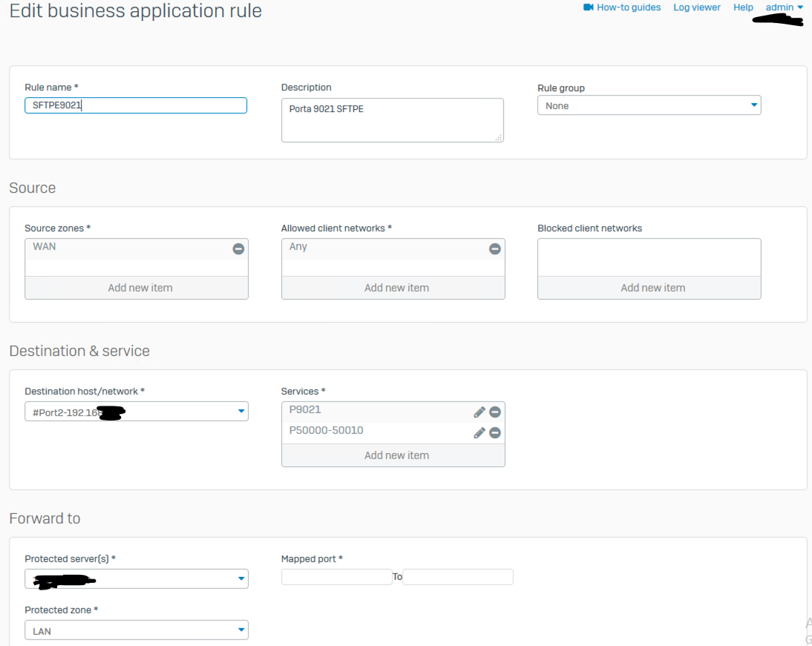Screen dimensions: 812x646
Task: Open the Help link
Action: coord(743,7)
